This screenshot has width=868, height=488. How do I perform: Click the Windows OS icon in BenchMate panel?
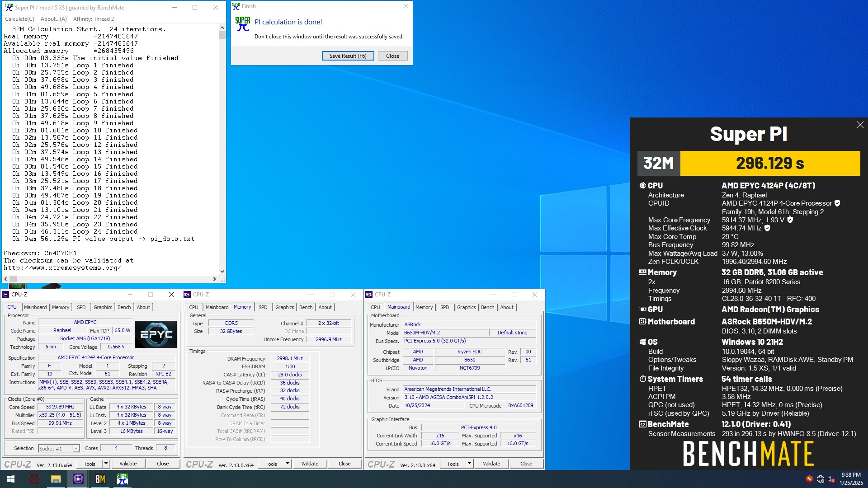(x=642, y=342)
